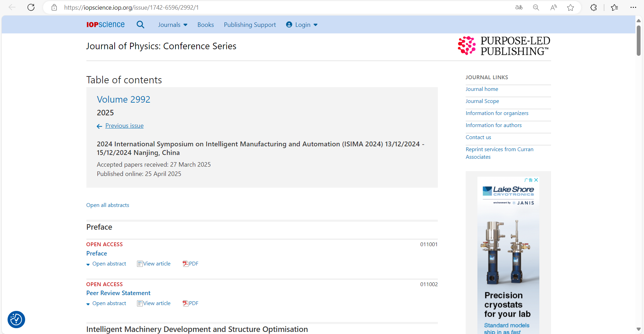Viewport: 644px width, 334px height.
Task: Click scrollbar up arrow
Action: click(638, 20)
